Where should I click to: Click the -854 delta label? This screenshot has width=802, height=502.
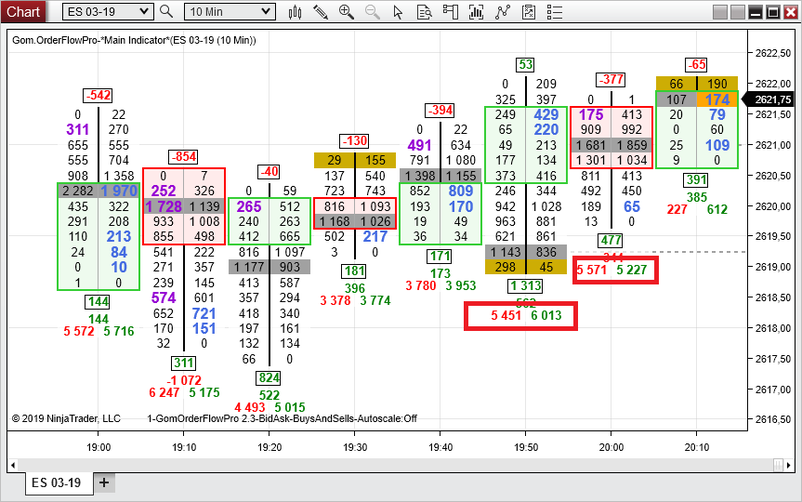(x=183, y=157)
